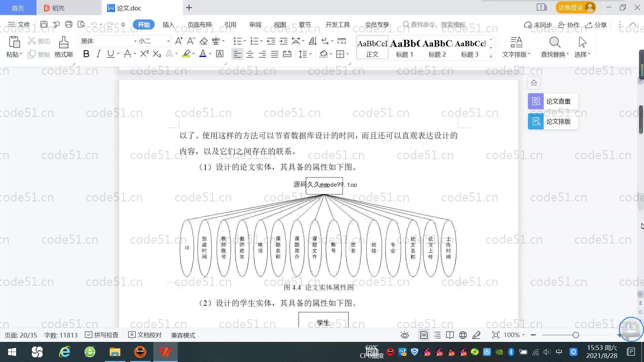
Task: Open Internet Explorer on taskbar
Action: (x=64, y=352)
